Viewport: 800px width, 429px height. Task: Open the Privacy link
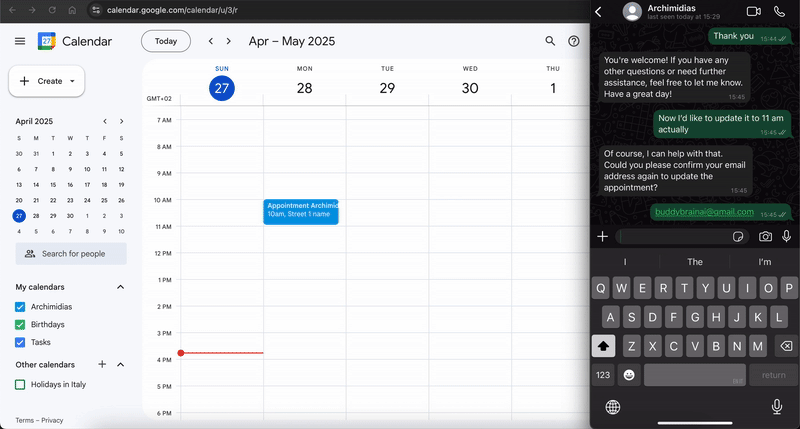pyautogui.click(x=52, y=420)
